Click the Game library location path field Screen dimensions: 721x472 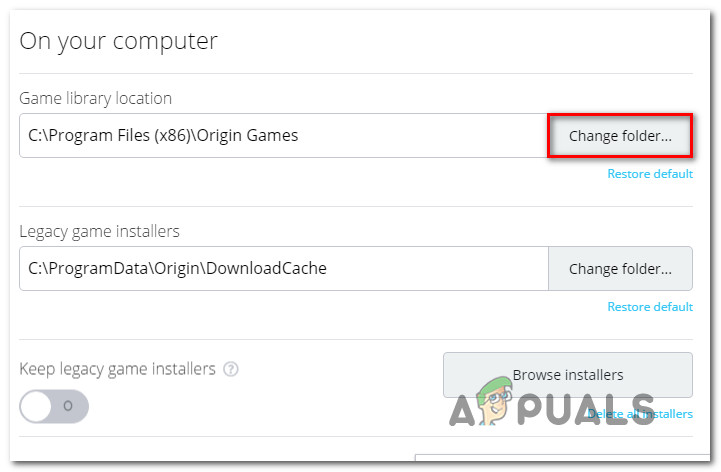tap(284, 136)
